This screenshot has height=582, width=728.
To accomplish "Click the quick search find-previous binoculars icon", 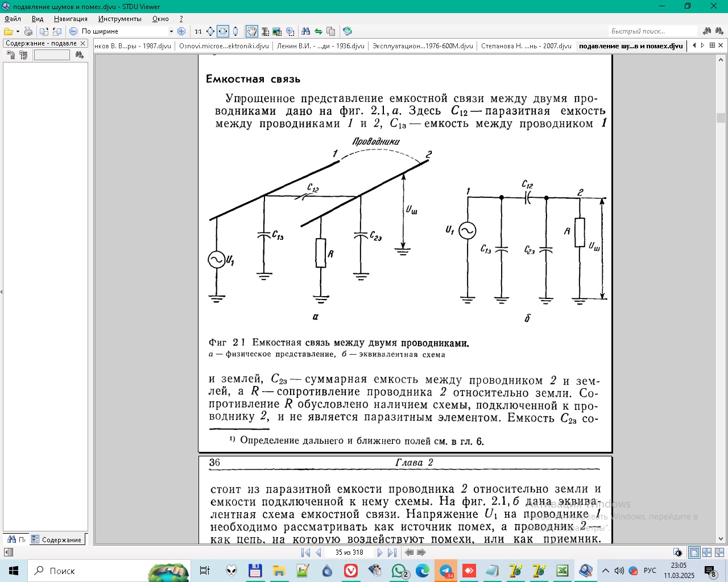I will click(707, 31).
